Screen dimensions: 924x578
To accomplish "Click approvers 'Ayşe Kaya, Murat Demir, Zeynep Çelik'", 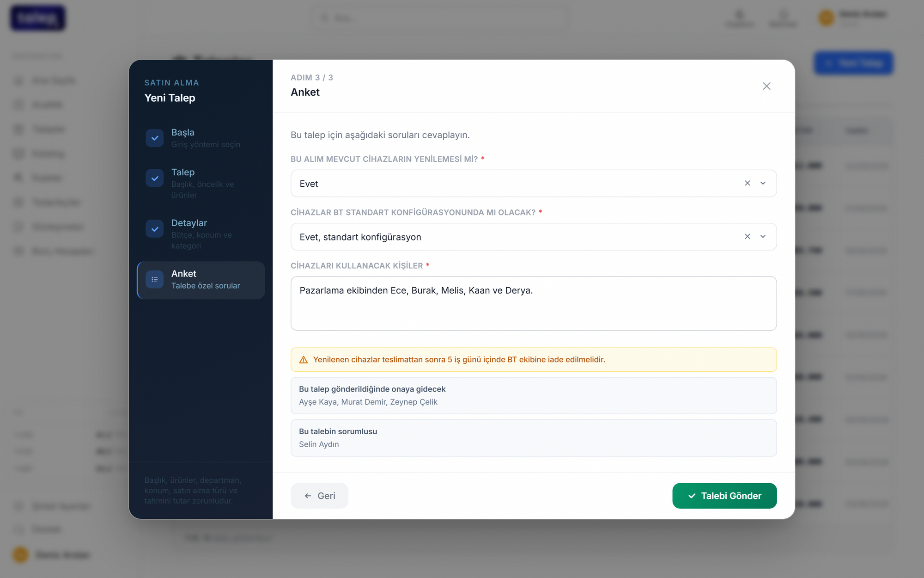I will (368, 402).
